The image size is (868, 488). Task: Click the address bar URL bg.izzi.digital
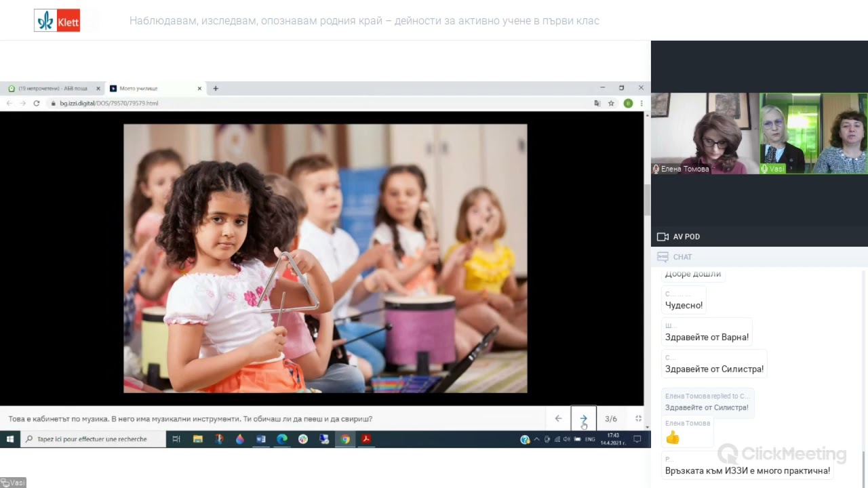point(108,103)
